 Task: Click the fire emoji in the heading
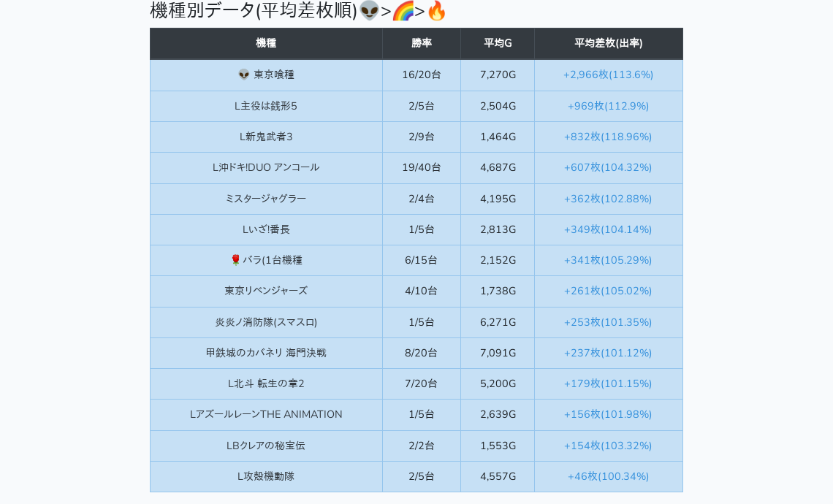pos(436,11)
